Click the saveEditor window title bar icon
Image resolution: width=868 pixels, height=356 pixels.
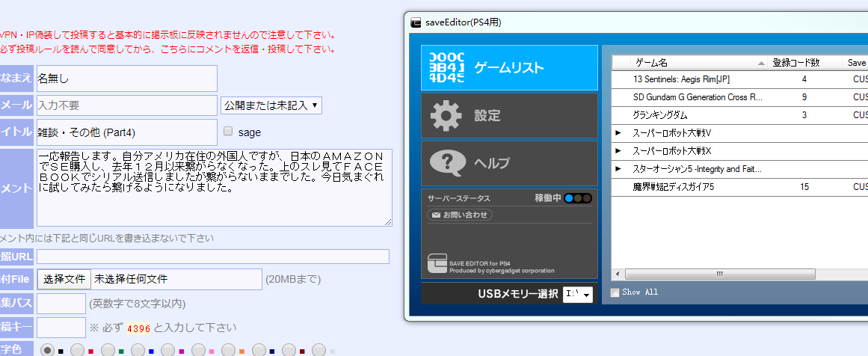(416, 22)
